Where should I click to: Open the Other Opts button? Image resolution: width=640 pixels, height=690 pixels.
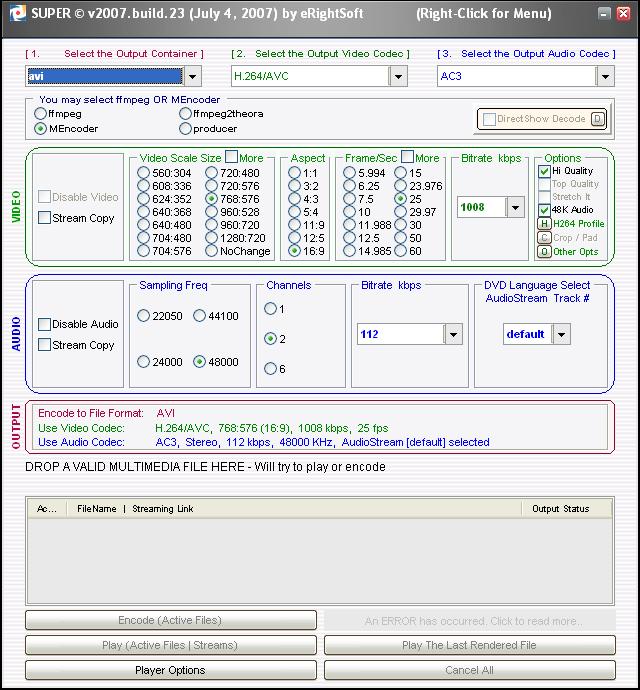click(x=544, y=252)
